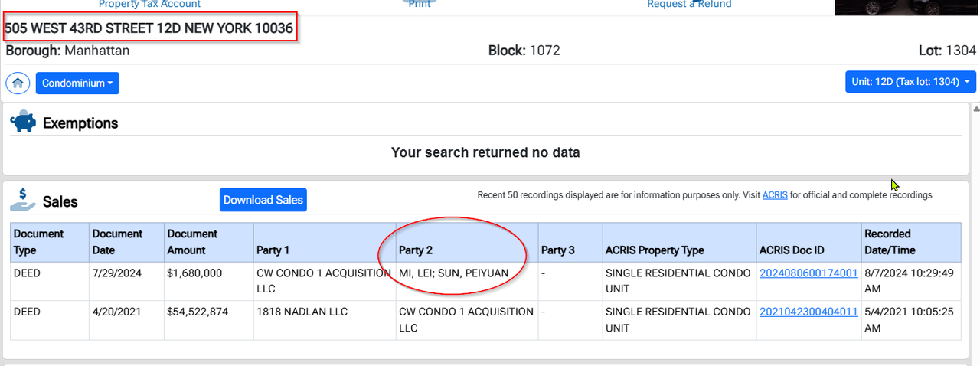
Task: Select the Party 2 column header
Action: (416, 250)
